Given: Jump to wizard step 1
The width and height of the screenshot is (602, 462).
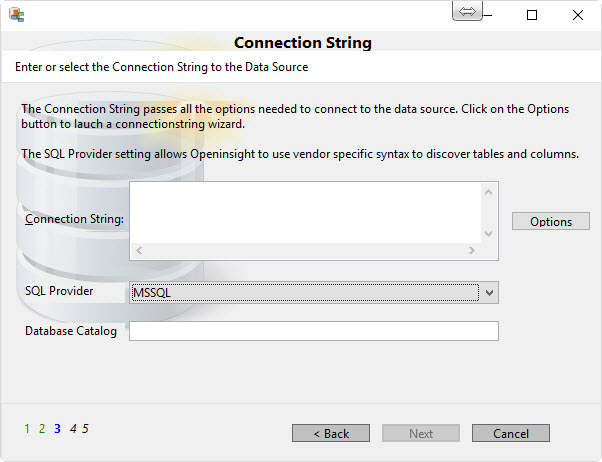Looking at the screenshot, I should click(x=27, y=429).
